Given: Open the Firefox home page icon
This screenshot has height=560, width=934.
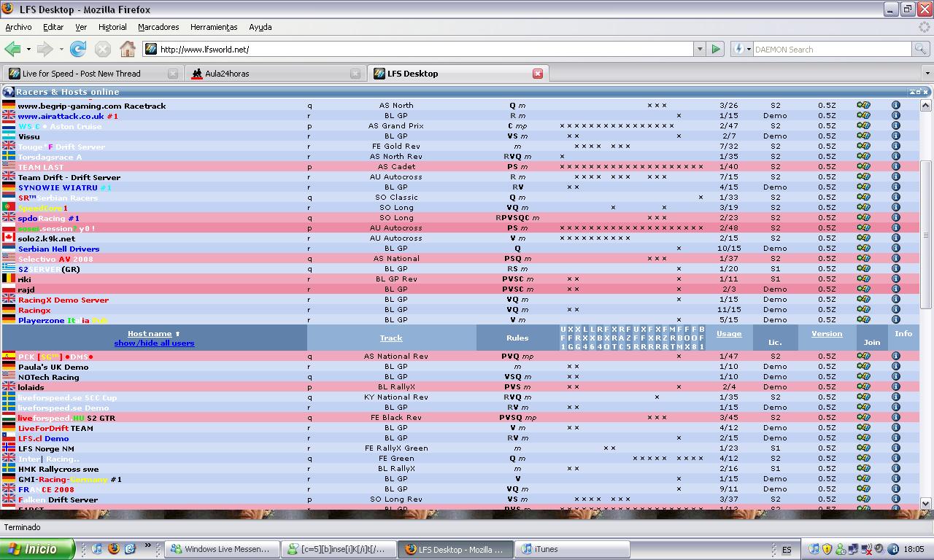Looking at the screenshot, I should (x=128, y=49).
